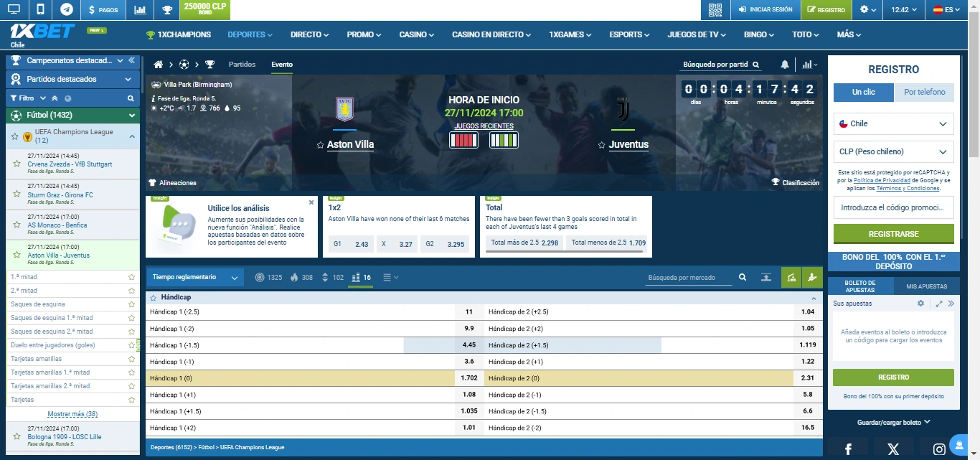Click the PAGOS payments button
Screen dimensions: 980x460
(103, 10)
